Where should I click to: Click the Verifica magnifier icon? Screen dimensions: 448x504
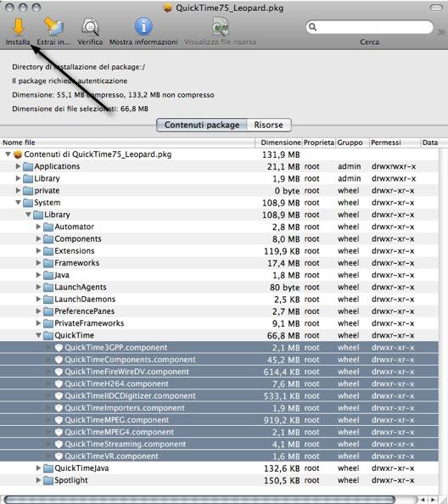point(90,26)
